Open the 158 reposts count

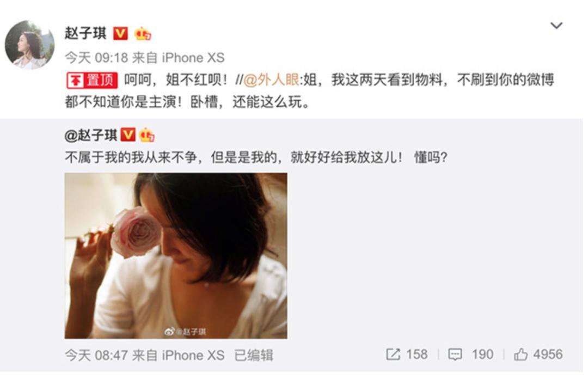(x=416, y=354)
